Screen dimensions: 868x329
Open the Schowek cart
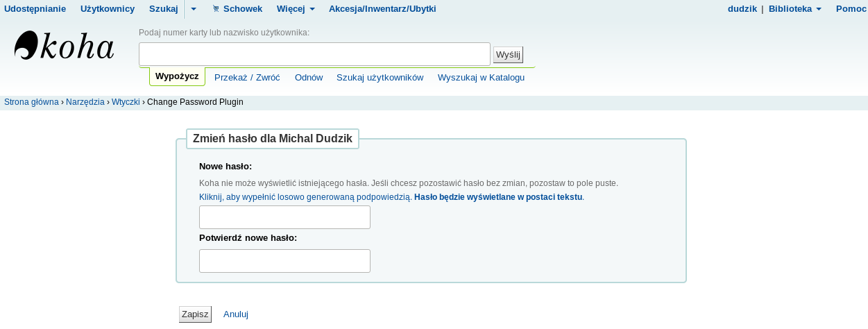[x=237, y=9]
